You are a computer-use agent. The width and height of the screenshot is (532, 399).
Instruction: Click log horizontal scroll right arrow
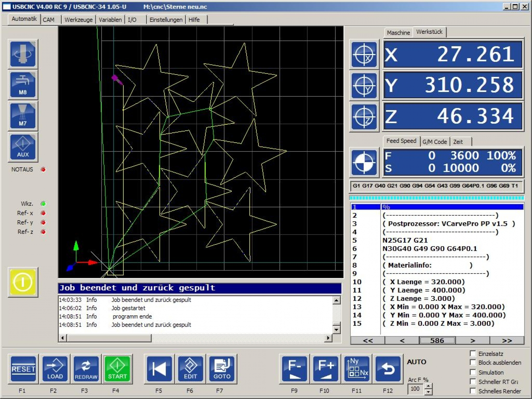click(328, 338)
